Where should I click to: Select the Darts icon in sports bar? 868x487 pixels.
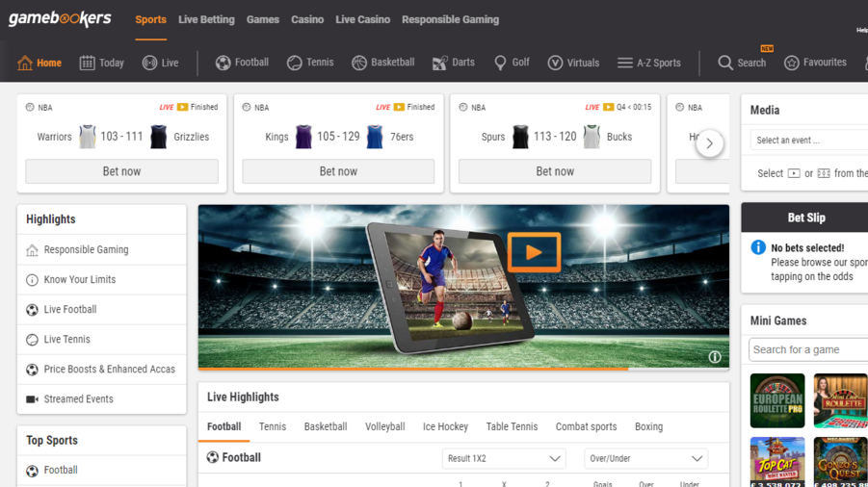tap(439, 63)
